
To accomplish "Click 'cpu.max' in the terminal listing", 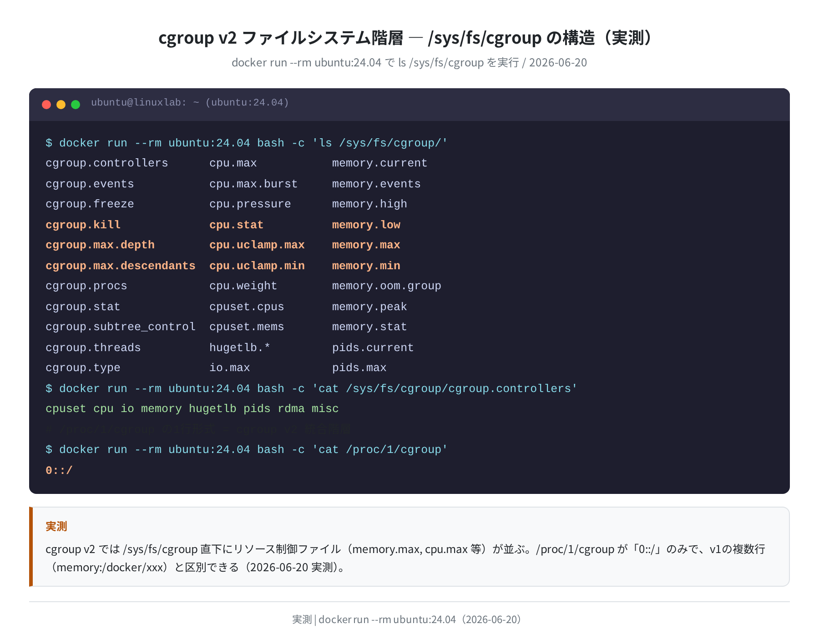I will tap(233, 163).
